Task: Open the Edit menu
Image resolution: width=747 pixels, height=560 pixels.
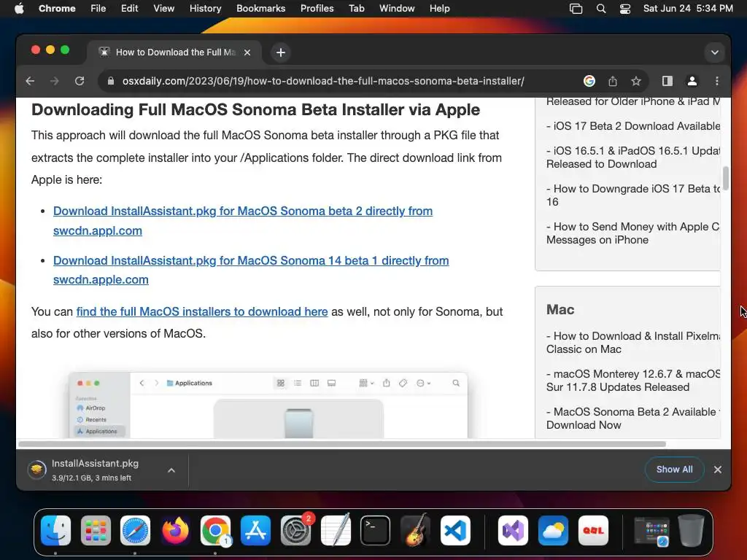Action: tap(129, 8)
